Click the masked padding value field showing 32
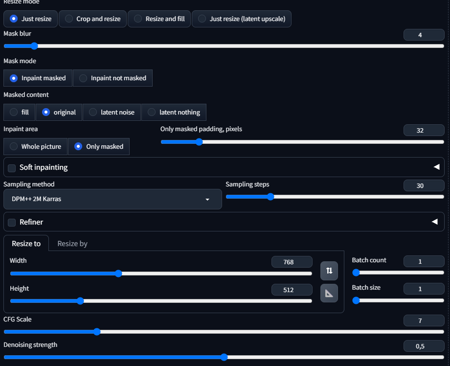This screenshot has height=366, width=450. pos(424,130)
